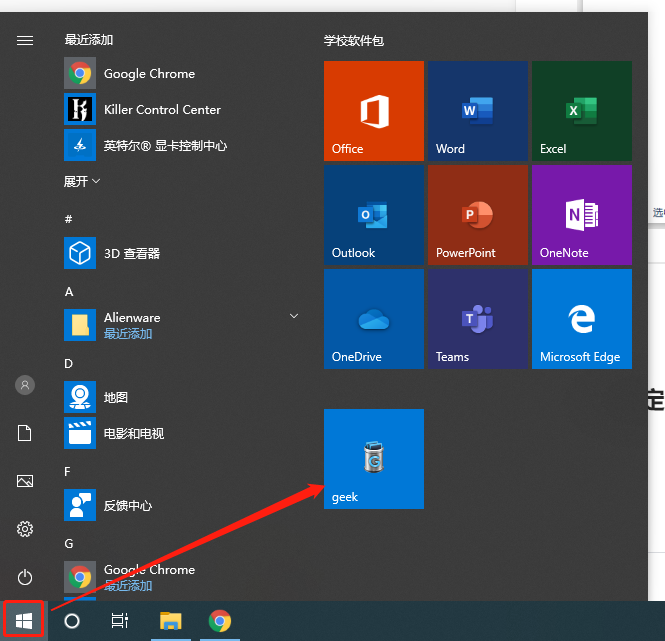Viewport: 665px width, 641px height.
Task: Open Google Chrome under recently added
Action: (x=182, y=73)
